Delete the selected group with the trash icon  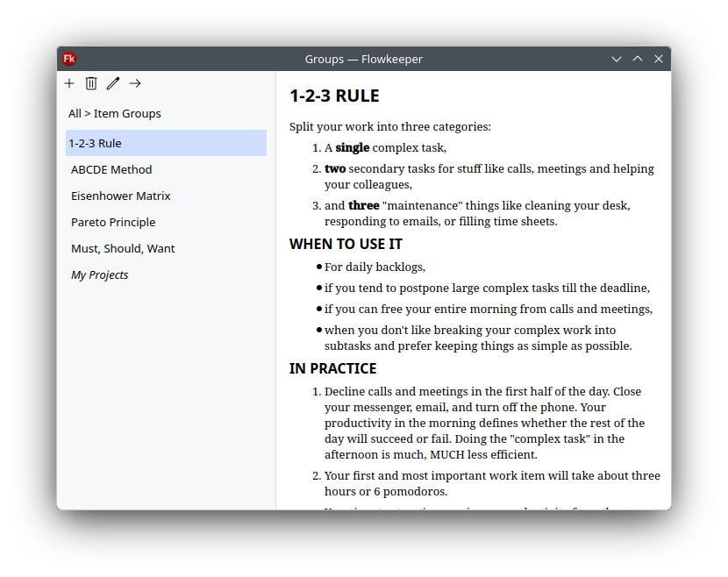pyautogui.click(x=91, y=83)
